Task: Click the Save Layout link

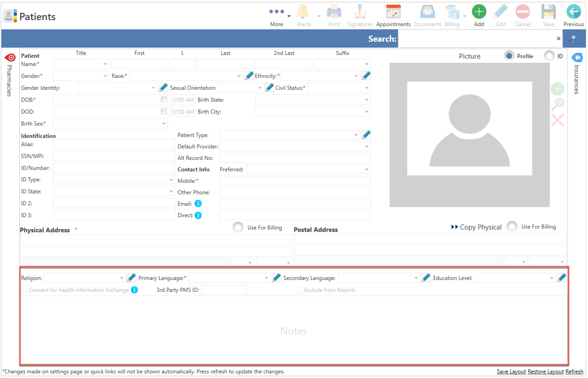Action: (511, 371)
